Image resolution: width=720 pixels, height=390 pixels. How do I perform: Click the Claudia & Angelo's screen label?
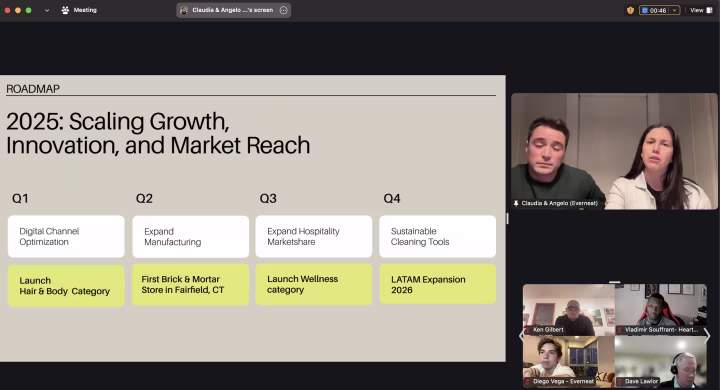coord(233,10)
